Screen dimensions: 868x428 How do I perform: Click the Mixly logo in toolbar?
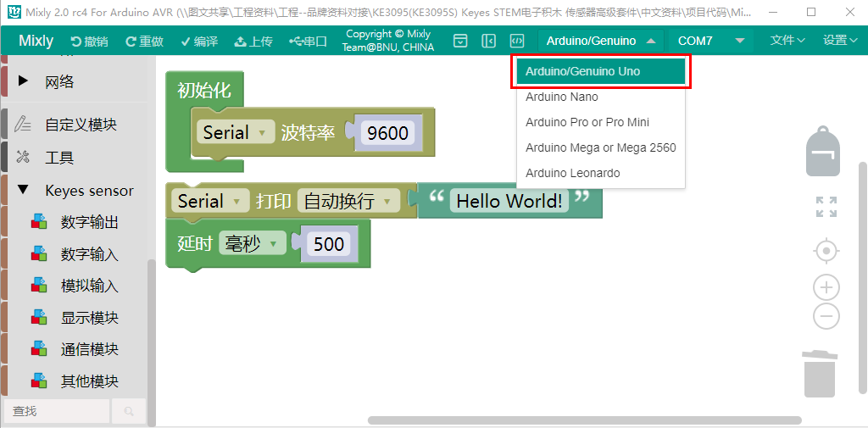pos(36,41)
